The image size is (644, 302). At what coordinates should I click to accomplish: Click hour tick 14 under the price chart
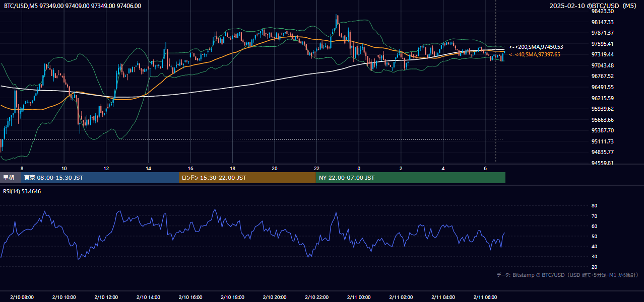148,168
